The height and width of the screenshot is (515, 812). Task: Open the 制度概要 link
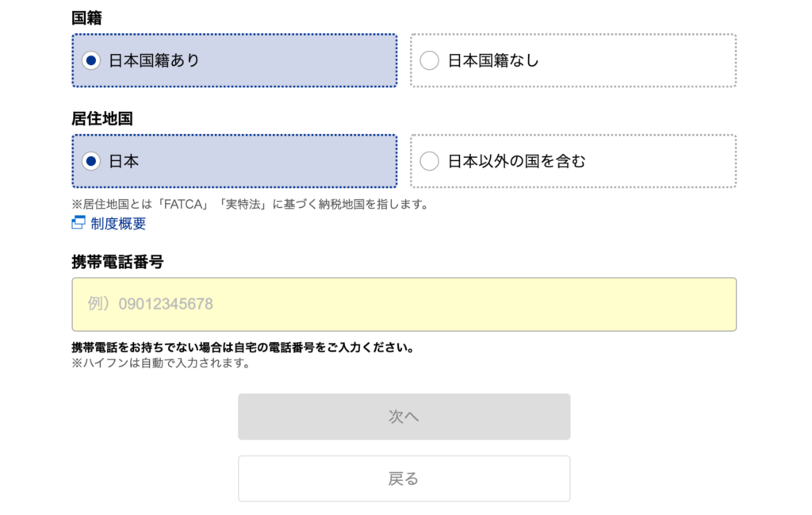point(118,224)
